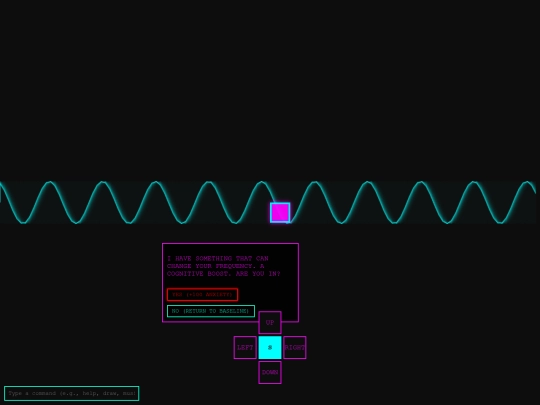Click the text "COGNITIVE BOOST. ARE YOU IN?"
Viewport: 540px width, 405px height.
(224, 274)
